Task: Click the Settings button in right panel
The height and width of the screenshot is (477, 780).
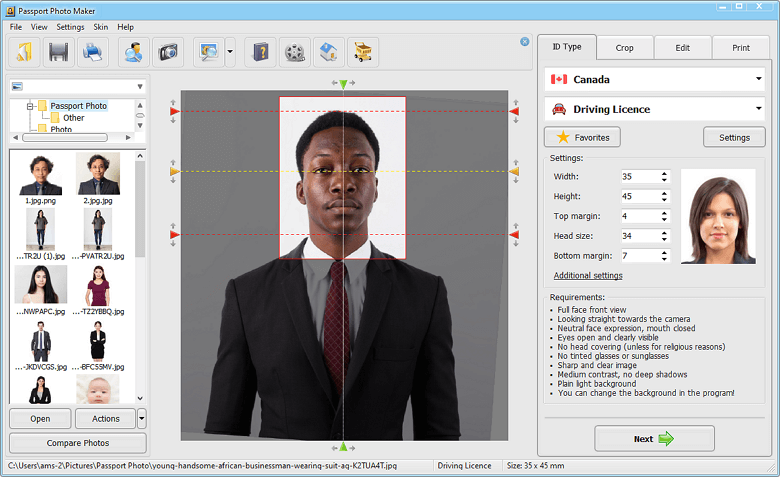Action: tap(734, 137)
